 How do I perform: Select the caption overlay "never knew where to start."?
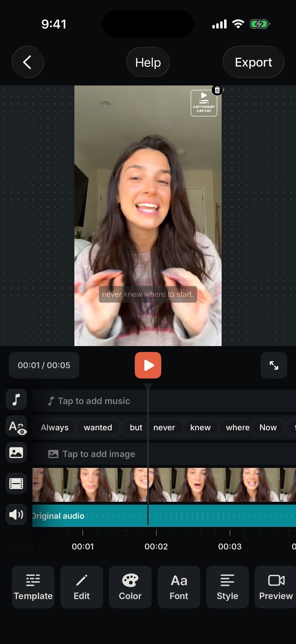tap(148, 294)
